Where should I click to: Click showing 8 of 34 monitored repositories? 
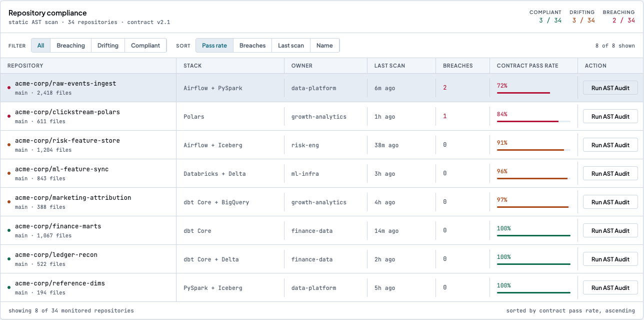coord(71,310)
